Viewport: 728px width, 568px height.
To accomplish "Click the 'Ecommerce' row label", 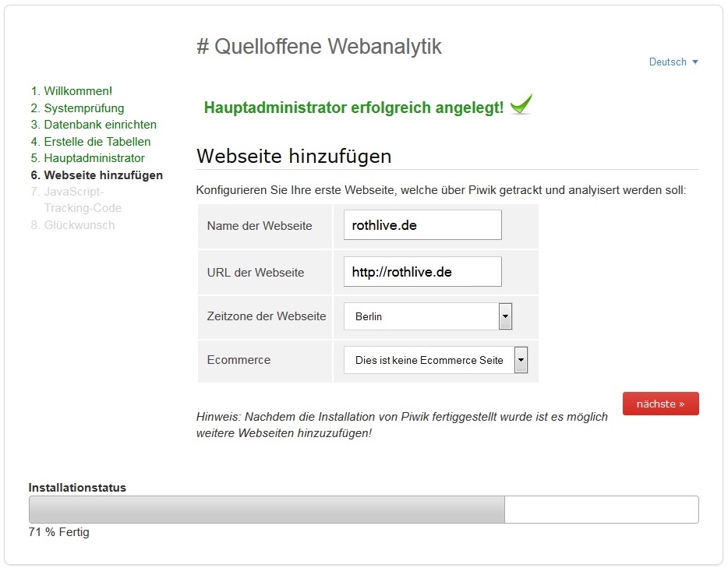I will click(x=239, y=360).
